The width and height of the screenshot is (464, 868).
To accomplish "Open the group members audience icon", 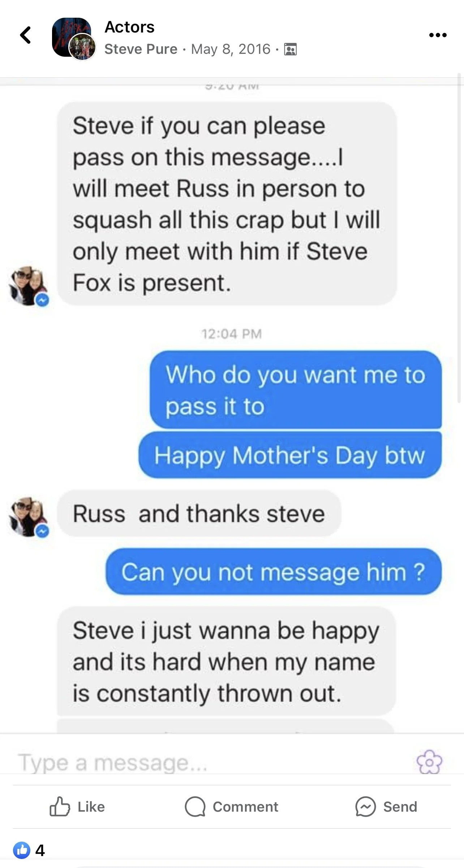I will pos(291,49).
